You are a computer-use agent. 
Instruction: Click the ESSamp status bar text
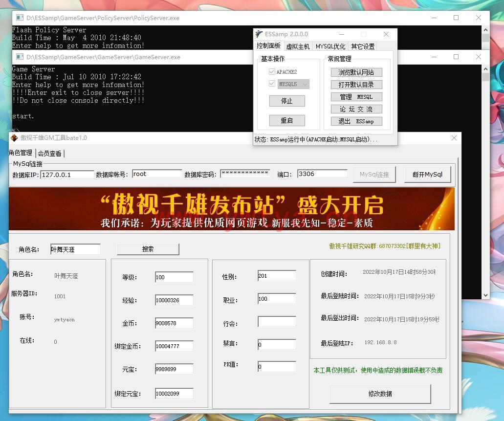[x=316, y=139]
